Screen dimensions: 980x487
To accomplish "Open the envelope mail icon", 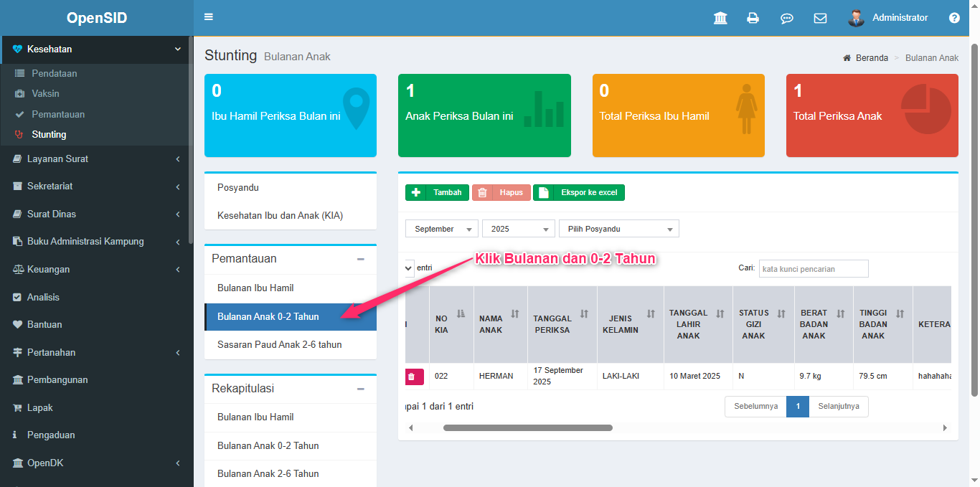I will pyautogui.click(x=820, y=18).
